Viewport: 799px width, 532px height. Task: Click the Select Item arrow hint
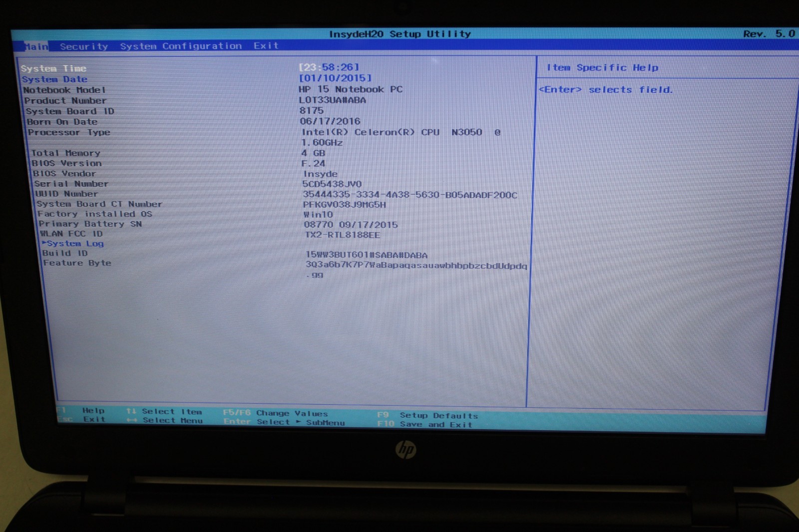tap(164, 412)
